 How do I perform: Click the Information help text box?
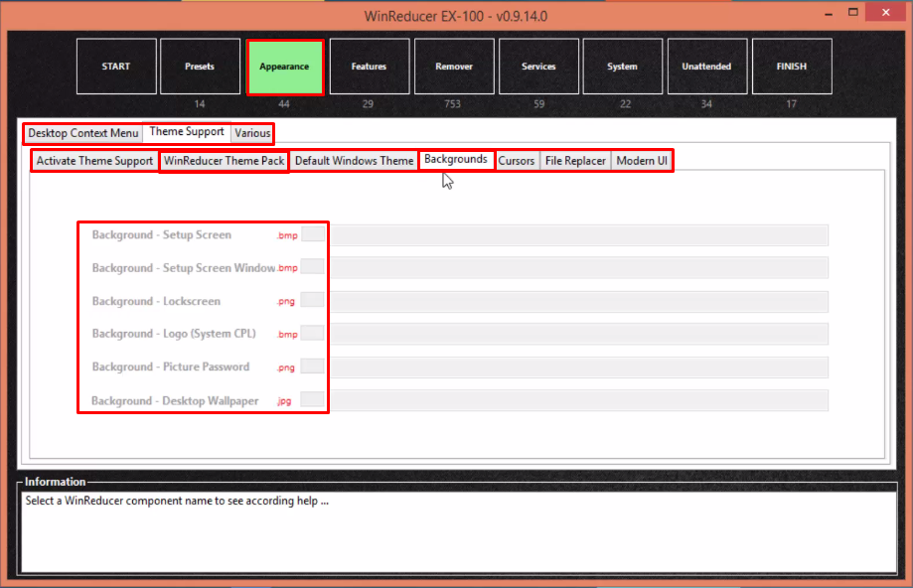[x=459, y=532]
